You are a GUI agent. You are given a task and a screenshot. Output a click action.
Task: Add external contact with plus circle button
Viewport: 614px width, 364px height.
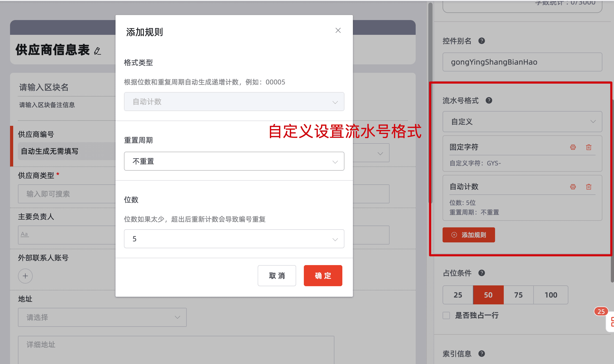pos(25,276)
